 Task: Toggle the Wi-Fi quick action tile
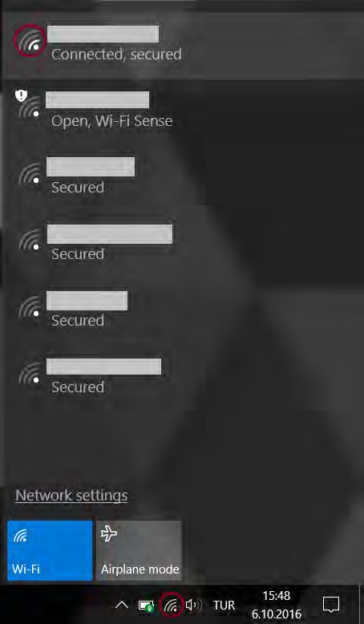point(50,550)
